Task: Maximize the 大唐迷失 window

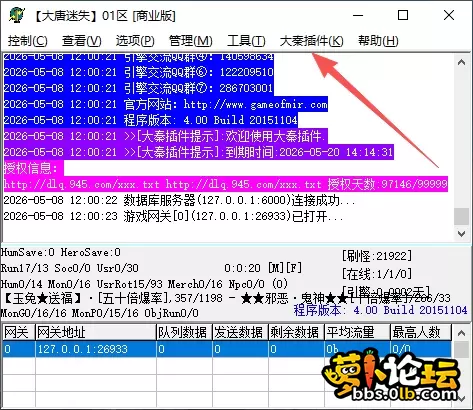Action: pos(403,15)
